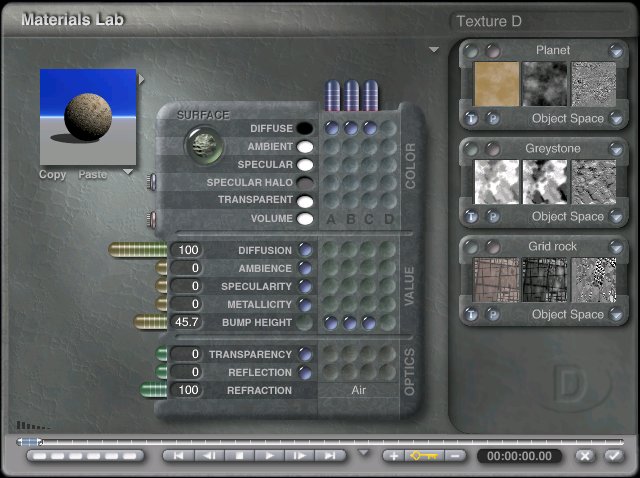Viewport: 640px width, 478px height.
Task: Click first blue component pill above column A
Action: click(332, 96)
